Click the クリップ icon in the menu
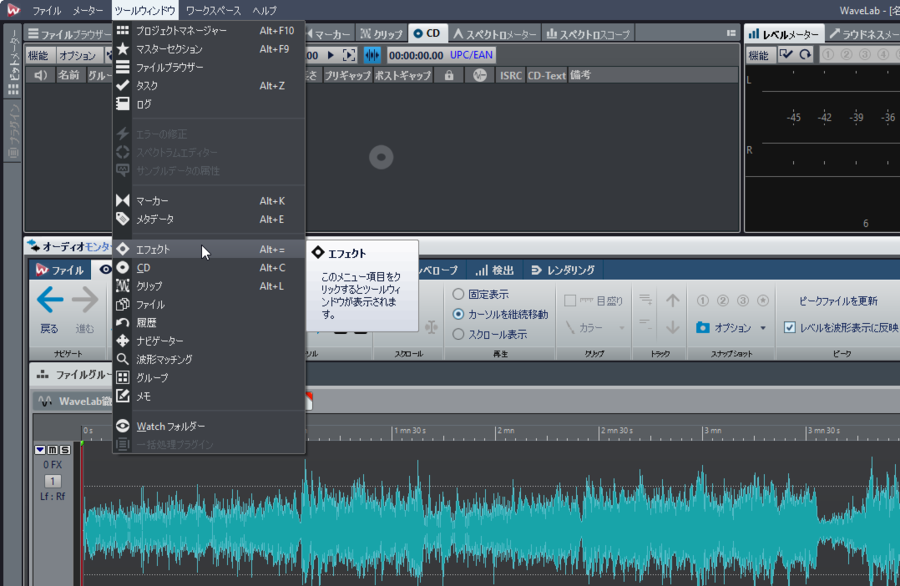Viewport: 900px width, 586px height. [x=122, y=286]
